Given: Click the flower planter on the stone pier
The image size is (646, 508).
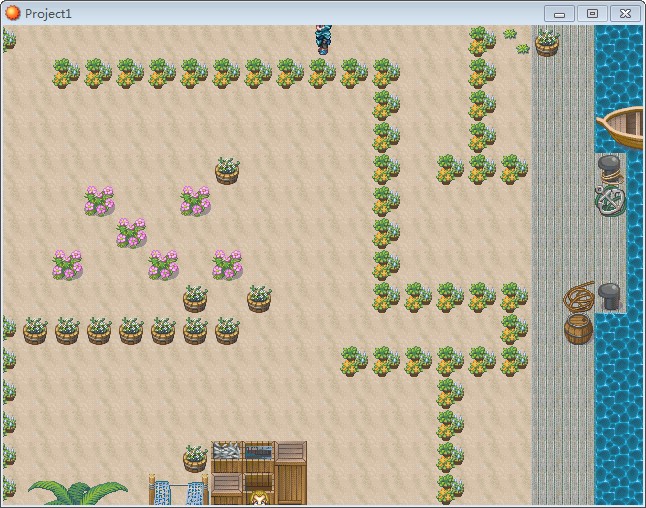Looking at the screenshot, I should 547,42.
